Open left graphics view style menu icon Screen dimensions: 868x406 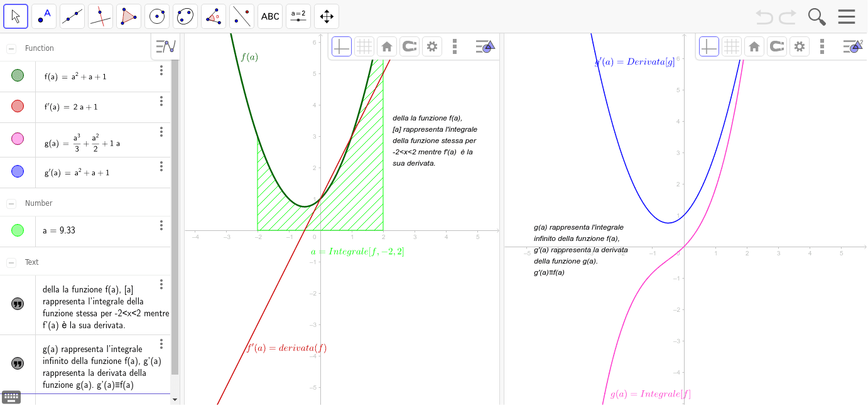tap(485, 46)
